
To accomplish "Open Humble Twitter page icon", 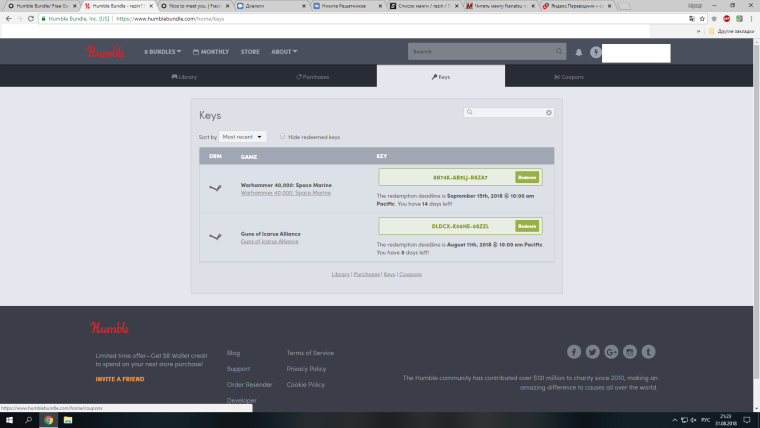I will (592, 352).
